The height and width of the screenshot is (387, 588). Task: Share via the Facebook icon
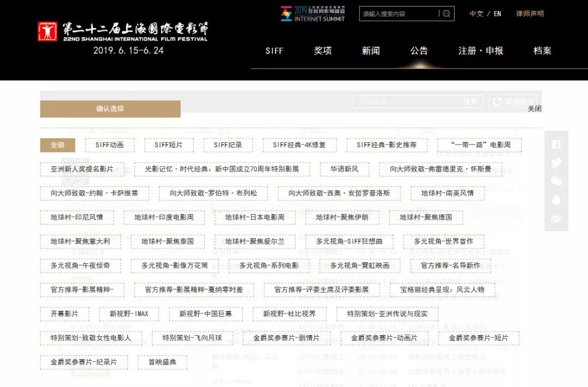pyautogui.click(x=556, y=144)
